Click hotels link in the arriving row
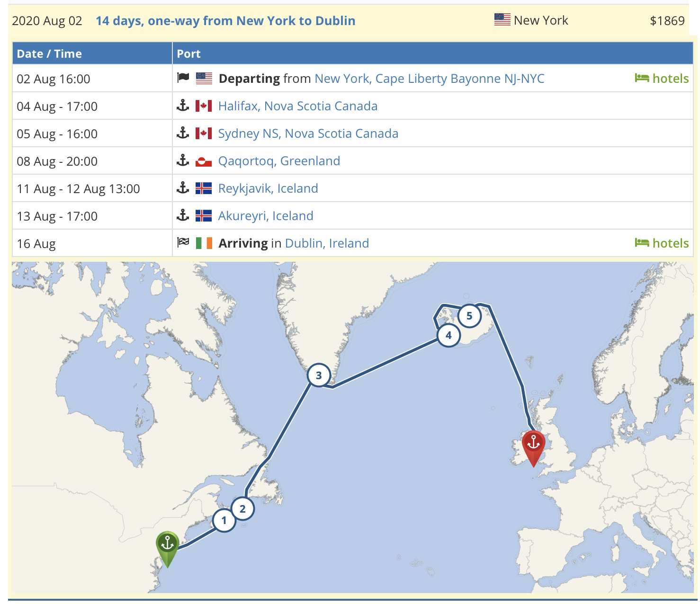This screenshot has width=700, height=604. pos(670,243)
